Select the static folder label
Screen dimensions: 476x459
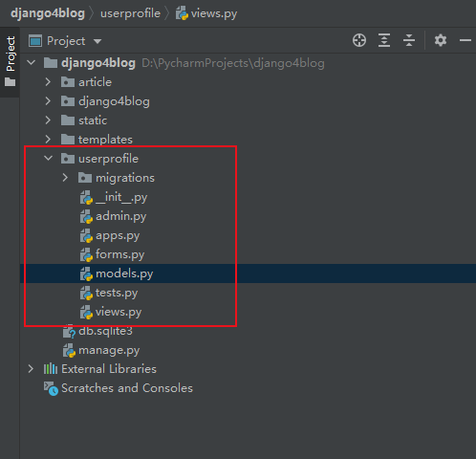[x=93, y=120]
